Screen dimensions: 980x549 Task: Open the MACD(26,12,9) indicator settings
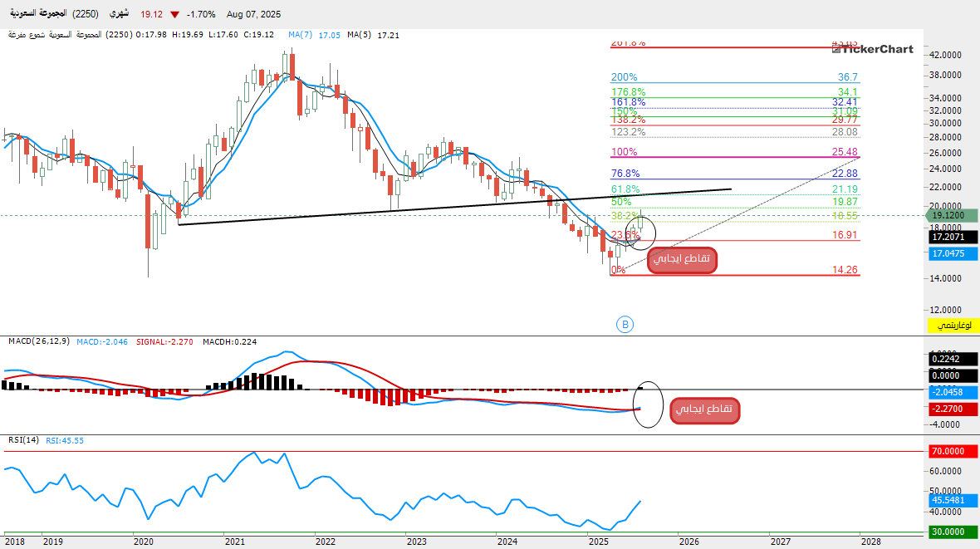tap(38, 341)
